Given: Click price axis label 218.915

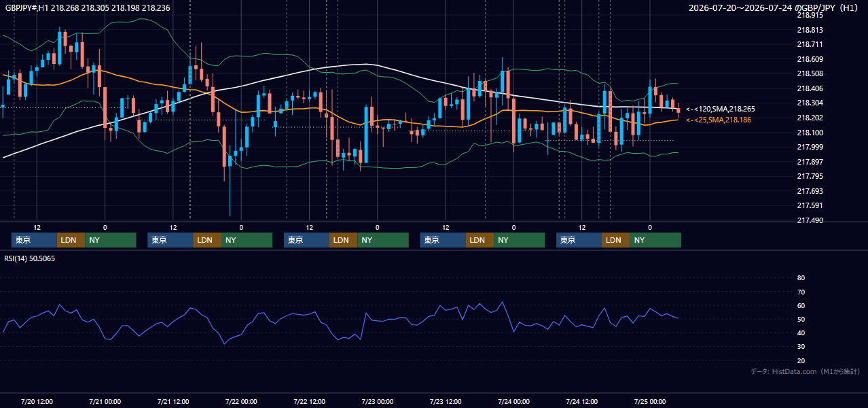Looking at the screenshot, I should tap(810, 15).
